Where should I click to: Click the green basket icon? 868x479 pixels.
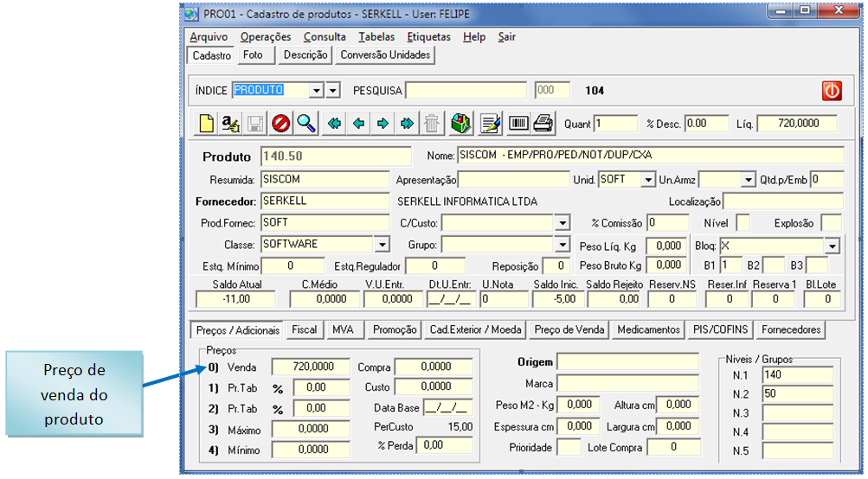click(460, 123)
